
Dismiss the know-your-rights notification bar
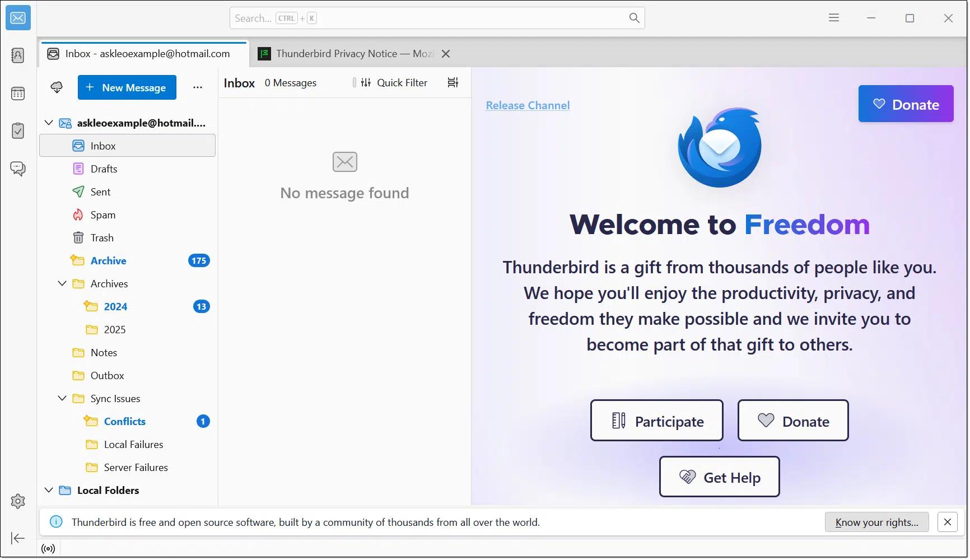pos(948,522)
